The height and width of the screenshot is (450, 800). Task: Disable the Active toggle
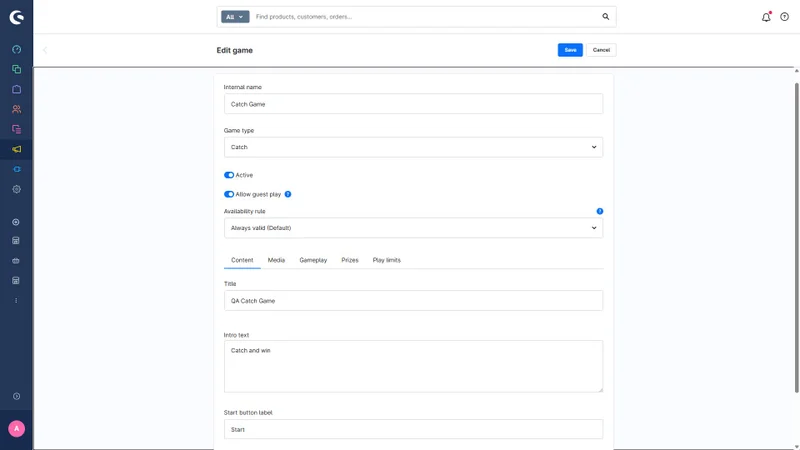pos(229,175)
